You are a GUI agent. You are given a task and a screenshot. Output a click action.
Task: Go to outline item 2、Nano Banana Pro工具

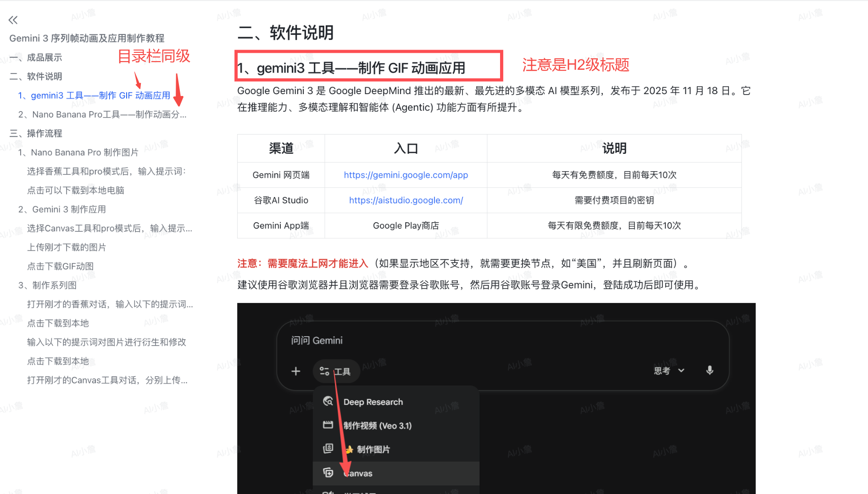[x=102, y=114]
